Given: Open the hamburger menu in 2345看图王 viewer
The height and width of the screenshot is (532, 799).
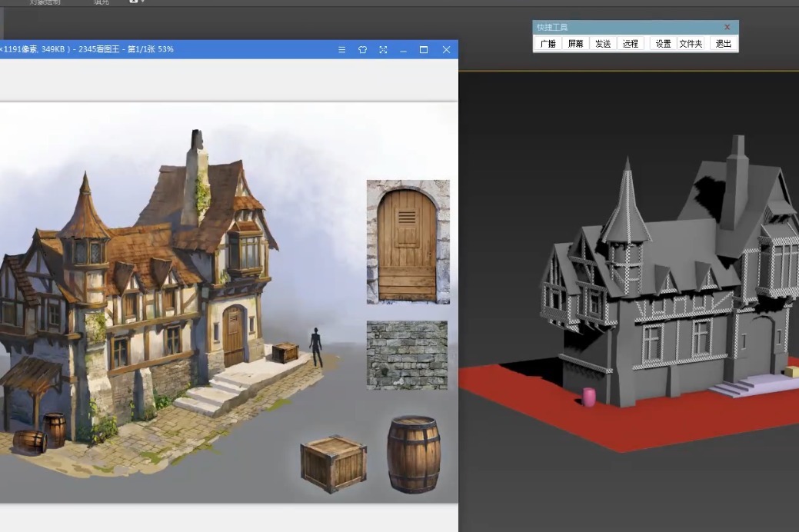Looking at the screenshot, I should 341,49.
